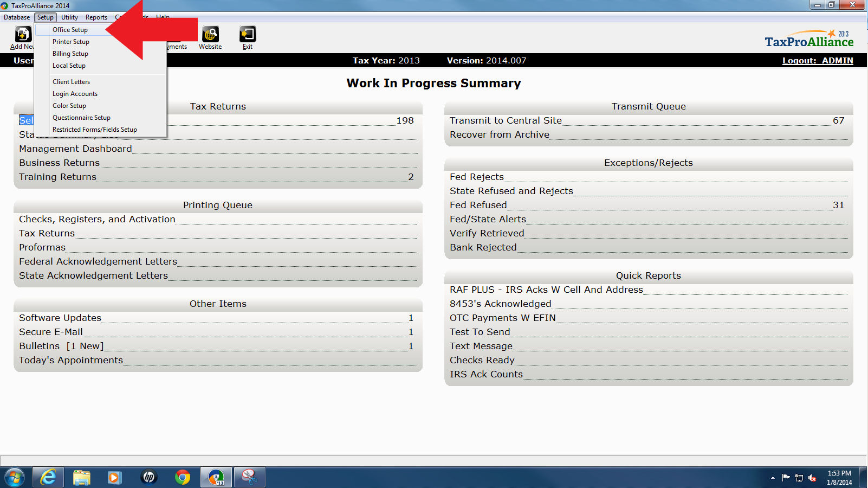Choose Local Setup menu entry

coord(100,66)
